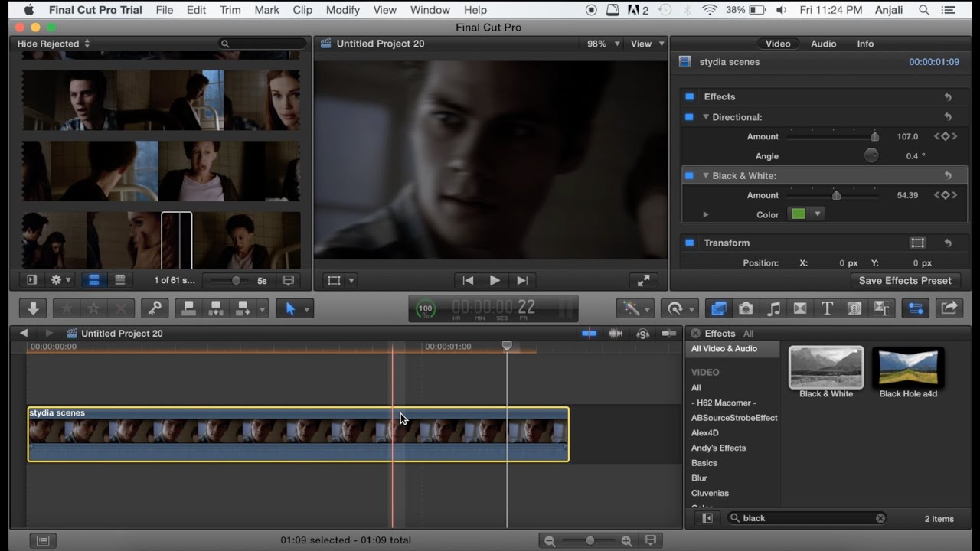
Task: Mark clip as Favorite with green star
Action: [x=67, y=308]
